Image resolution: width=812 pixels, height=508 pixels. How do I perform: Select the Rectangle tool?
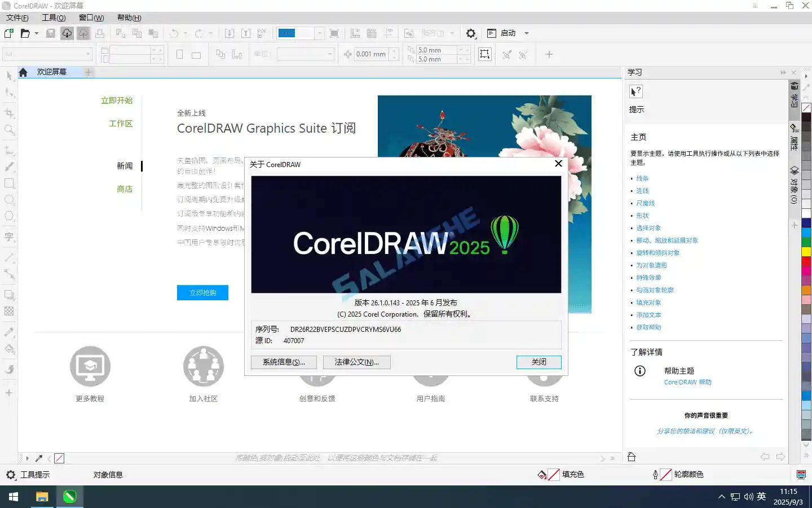coord(9,182)
